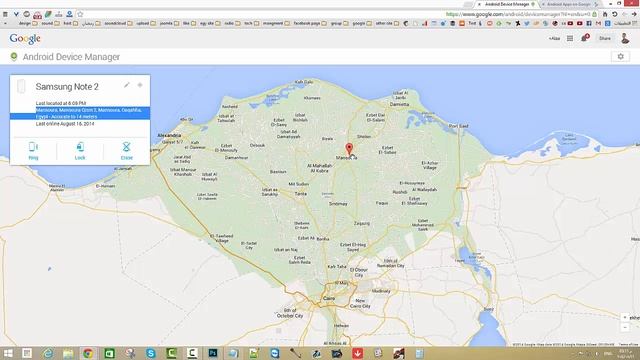Click the Google logo
640x360 pixels.
tap(25, 39)
